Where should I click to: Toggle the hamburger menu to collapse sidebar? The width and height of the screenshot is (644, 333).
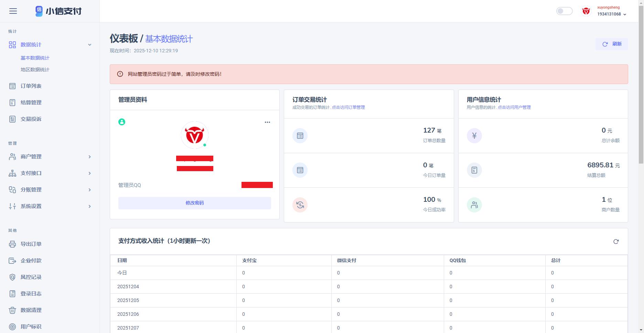(13, 11)
